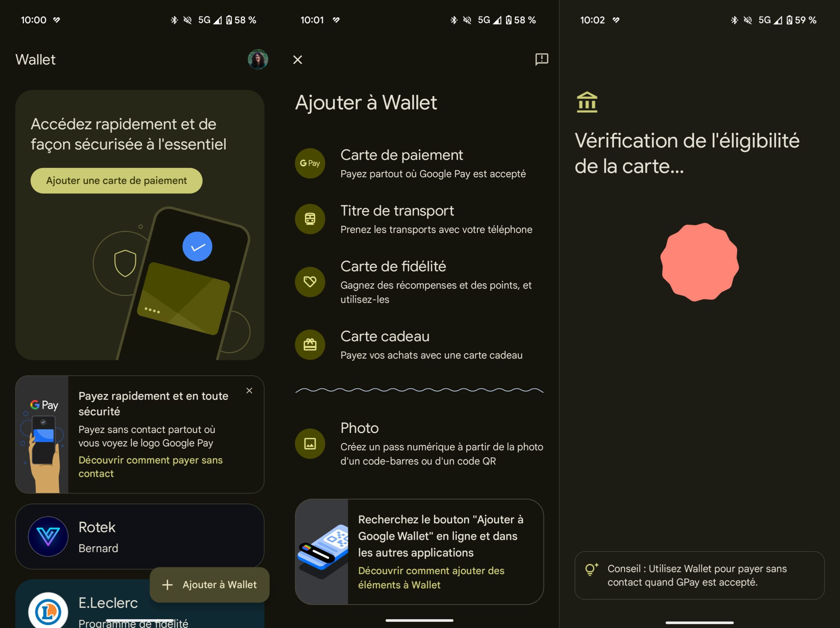Tap the feedback icon on Ajouter à Wallet screen
The width and height of the screenshot is (840, 628).
(541, 59)
